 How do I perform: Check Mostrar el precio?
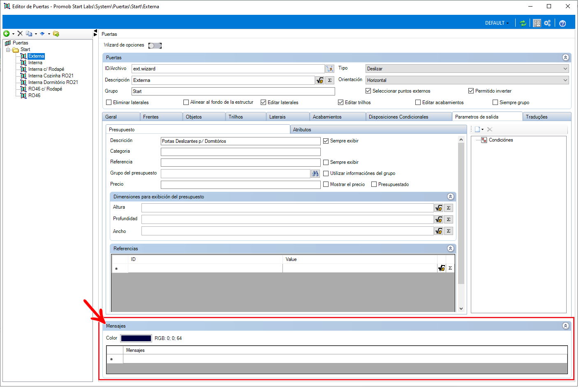click(326, 184)
